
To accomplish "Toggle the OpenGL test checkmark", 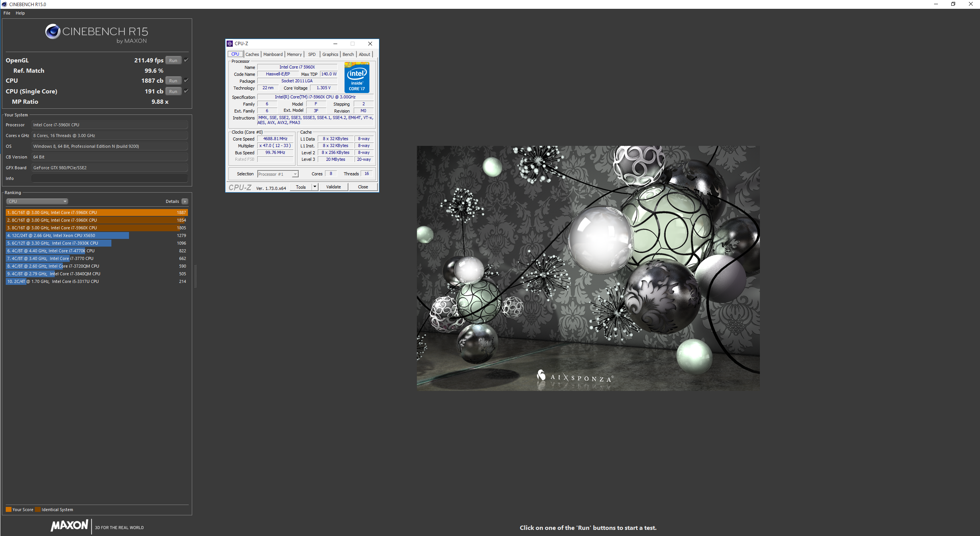I will tap(186, 60).
